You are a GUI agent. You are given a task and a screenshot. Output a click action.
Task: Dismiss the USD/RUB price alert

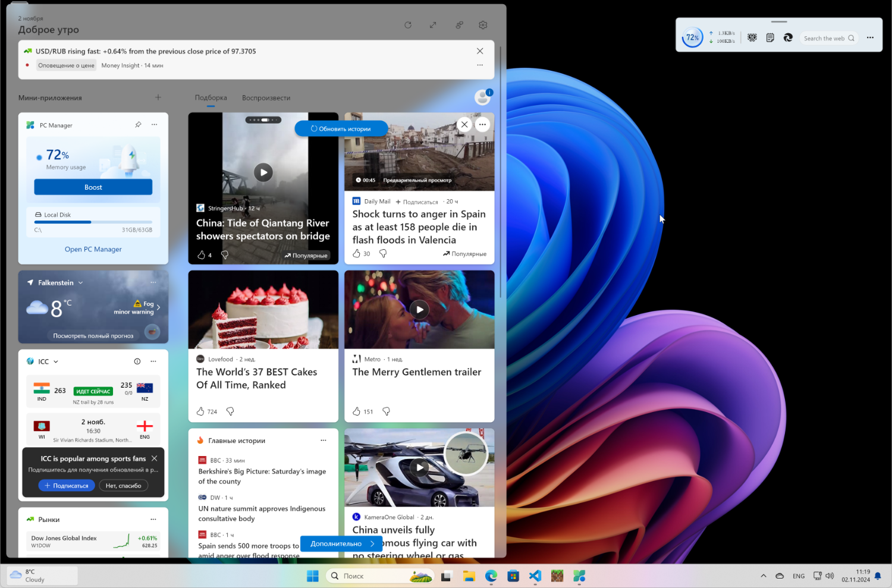point(480,51)
